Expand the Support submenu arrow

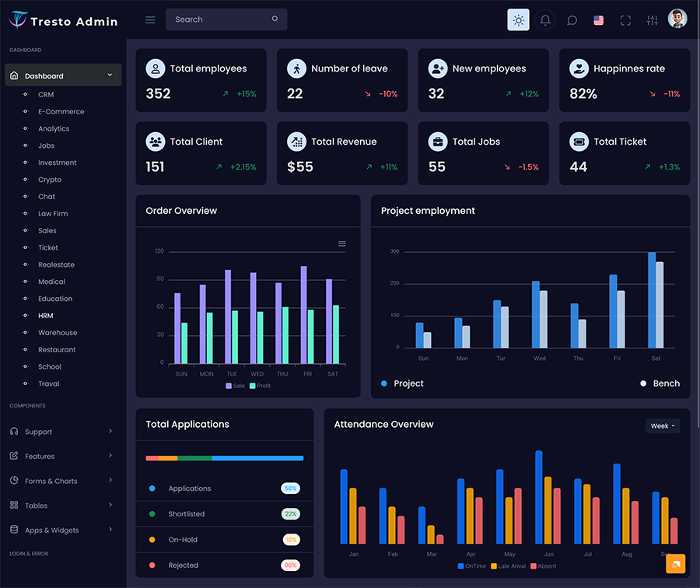tap(110, 431)
